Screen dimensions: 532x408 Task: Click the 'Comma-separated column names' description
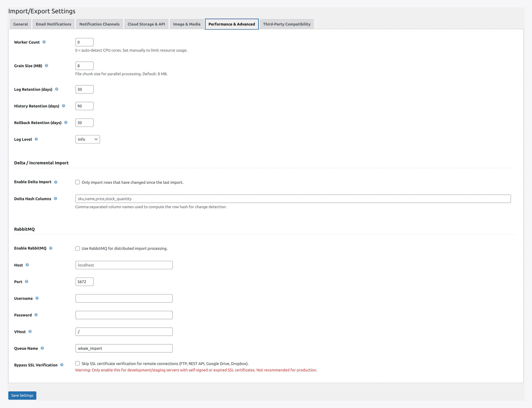click(151, 207)
